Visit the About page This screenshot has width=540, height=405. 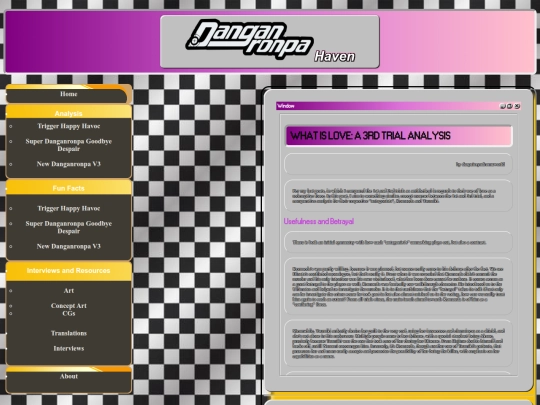69,376
